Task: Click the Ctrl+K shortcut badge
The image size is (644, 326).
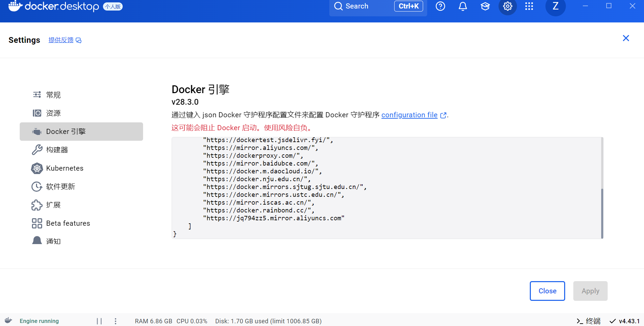Action: coord(408,6)
